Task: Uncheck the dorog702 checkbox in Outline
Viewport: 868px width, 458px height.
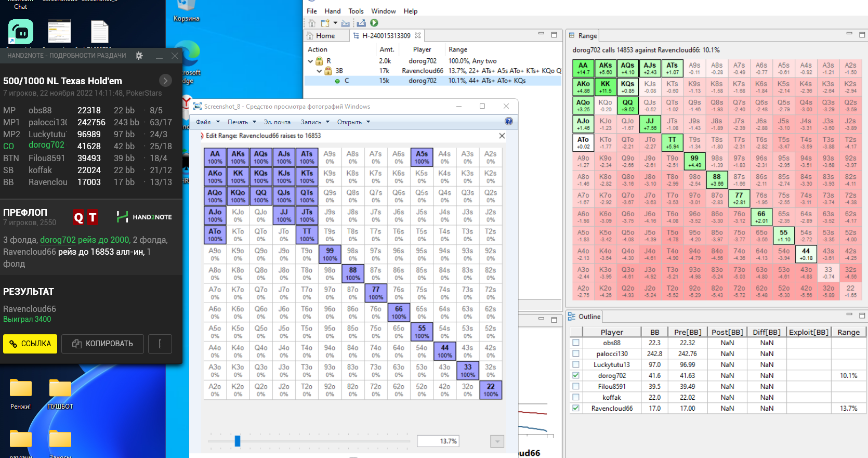Action: pyautogui.click(x=576, y=375)
